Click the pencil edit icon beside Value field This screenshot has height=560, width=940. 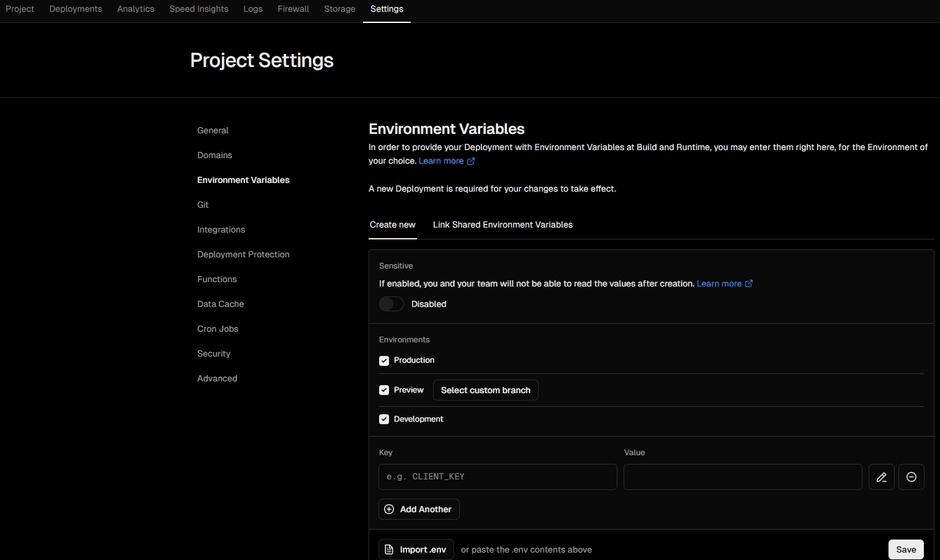coord(881,477)
